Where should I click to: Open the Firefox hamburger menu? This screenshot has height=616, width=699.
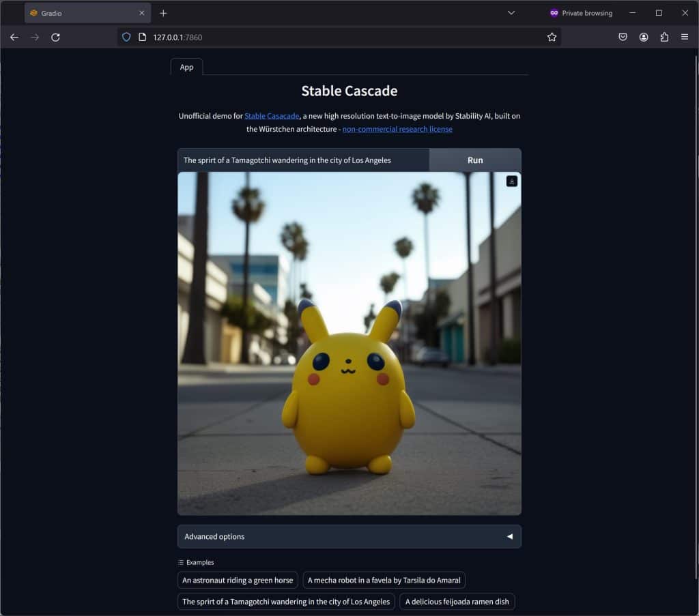click(685, 38)
